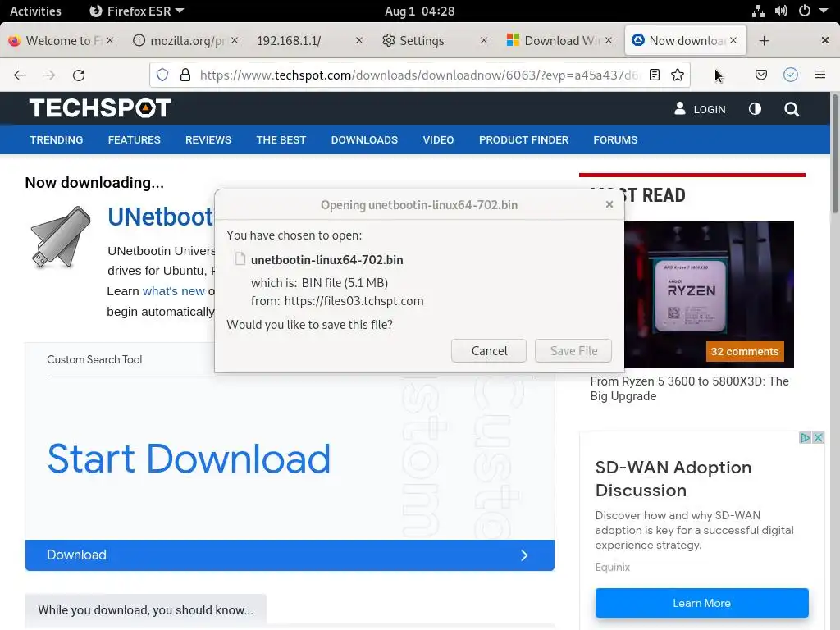View site security via the padlock icon
Screen dimensions: 840x630
185,75
